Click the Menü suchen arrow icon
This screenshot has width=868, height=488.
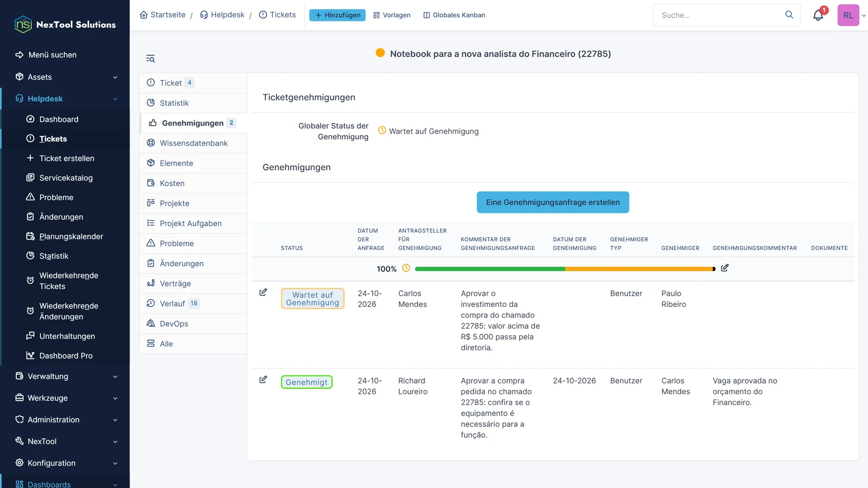[x=20, y=55]
